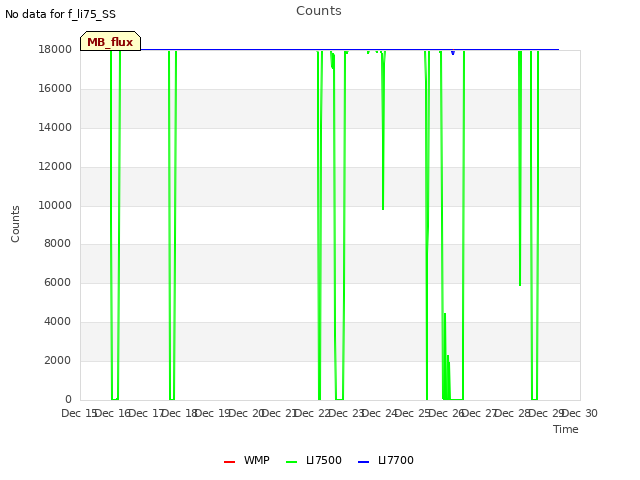Click the 16000 y-axis tick label
640x480 pixels.
(55, 89)
